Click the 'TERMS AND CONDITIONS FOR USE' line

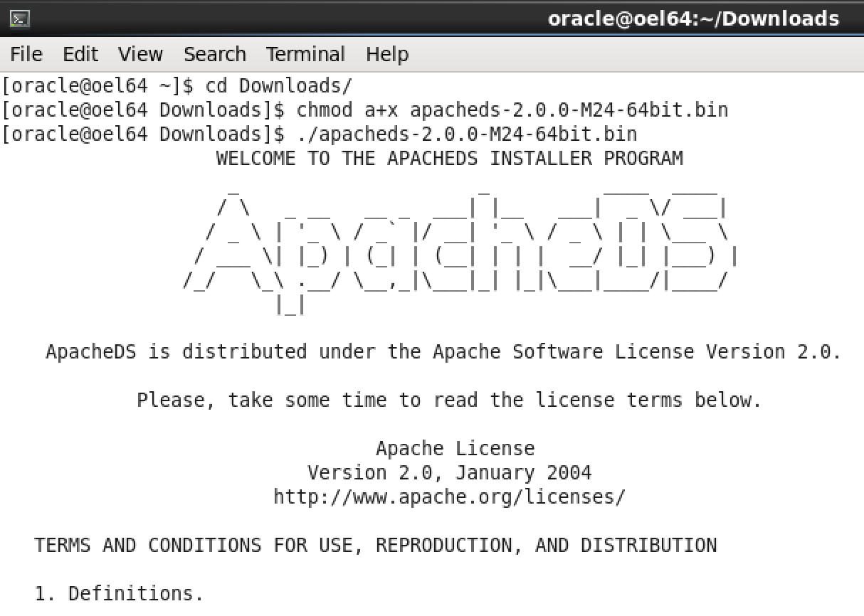click(x=375, y=545)
